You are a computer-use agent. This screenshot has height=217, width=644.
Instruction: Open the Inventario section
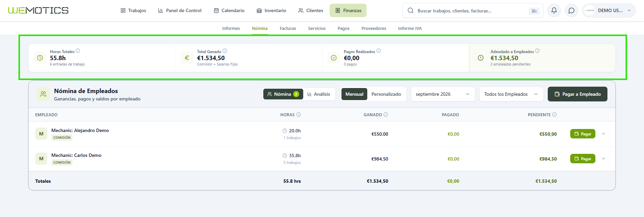271,10
